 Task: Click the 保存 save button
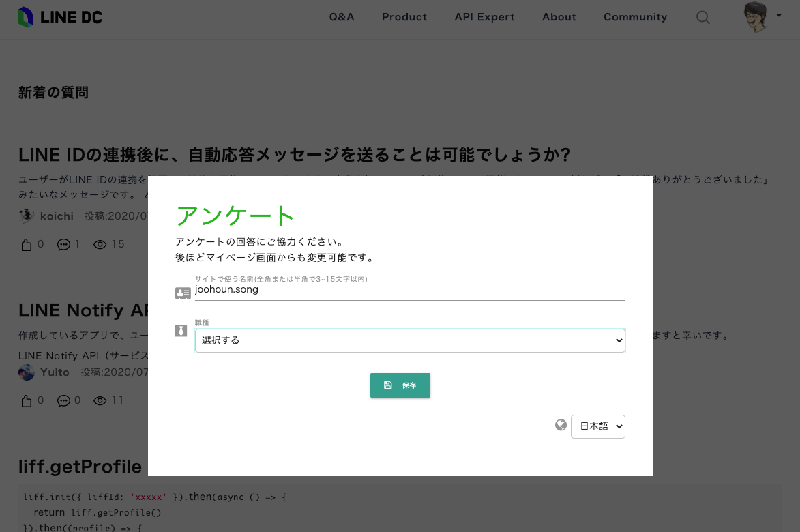pyautogui.click(x=400, y=385)
